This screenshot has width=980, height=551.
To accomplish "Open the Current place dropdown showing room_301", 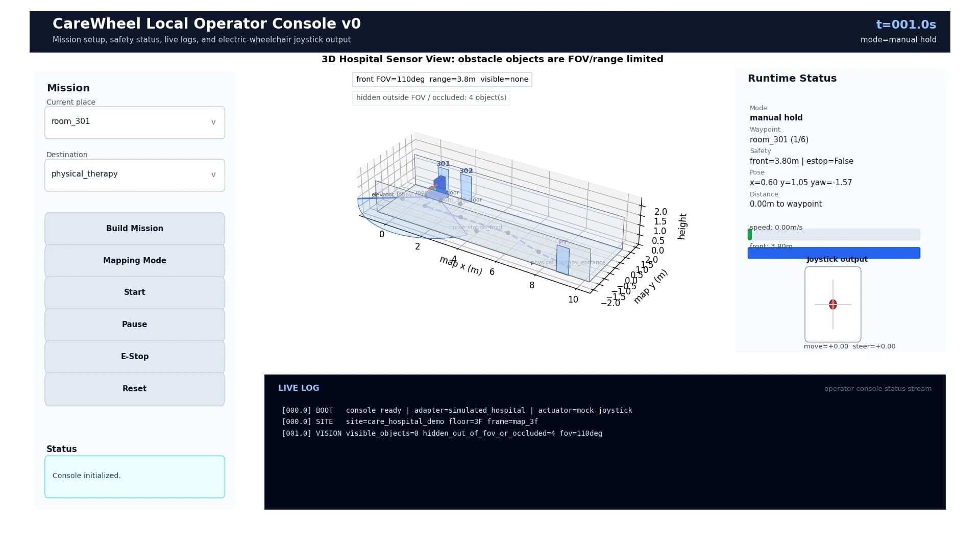I will (135, 122).
